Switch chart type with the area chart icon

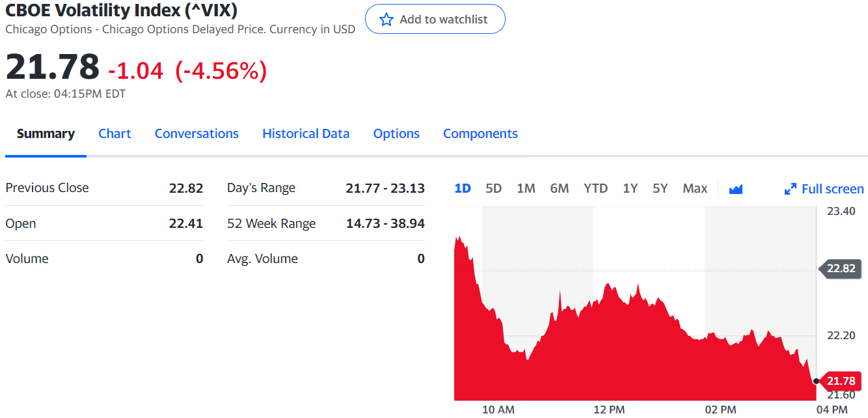click(736, 189)
